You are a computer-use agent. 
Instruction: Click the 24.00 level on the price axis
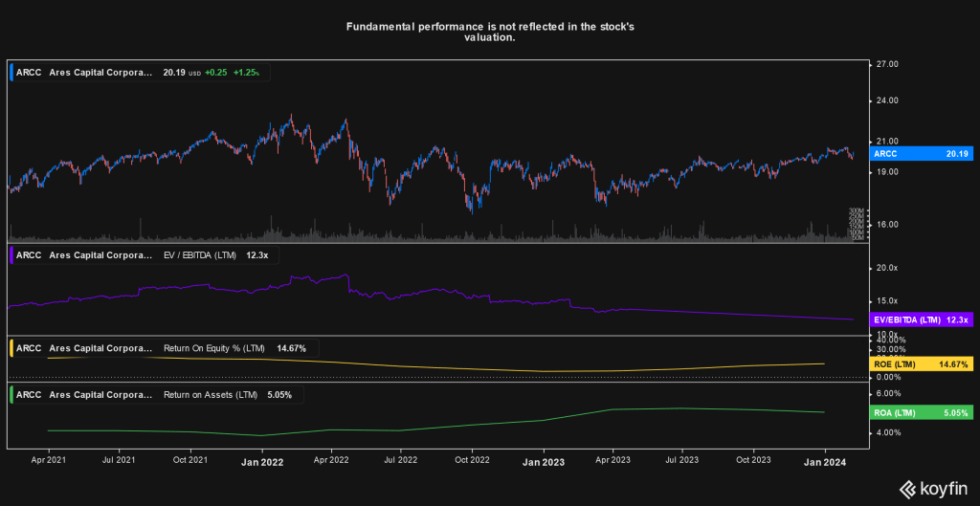click(x=887, y=100)
